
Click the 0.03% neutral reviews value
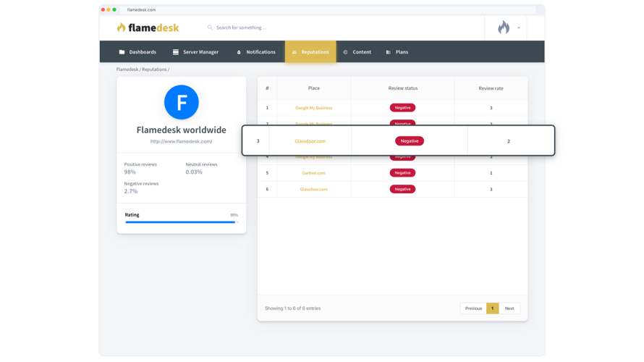194,172
